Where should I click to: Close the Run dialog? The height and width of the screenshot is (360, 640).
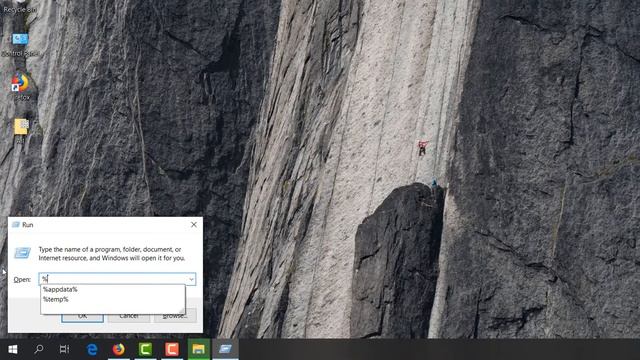(194, 224)
